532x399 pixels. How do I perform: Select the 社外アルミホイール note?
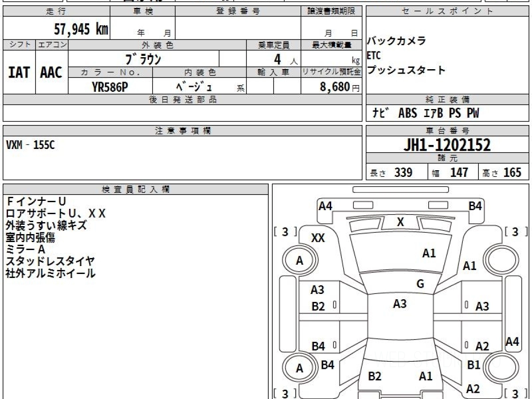51,273
